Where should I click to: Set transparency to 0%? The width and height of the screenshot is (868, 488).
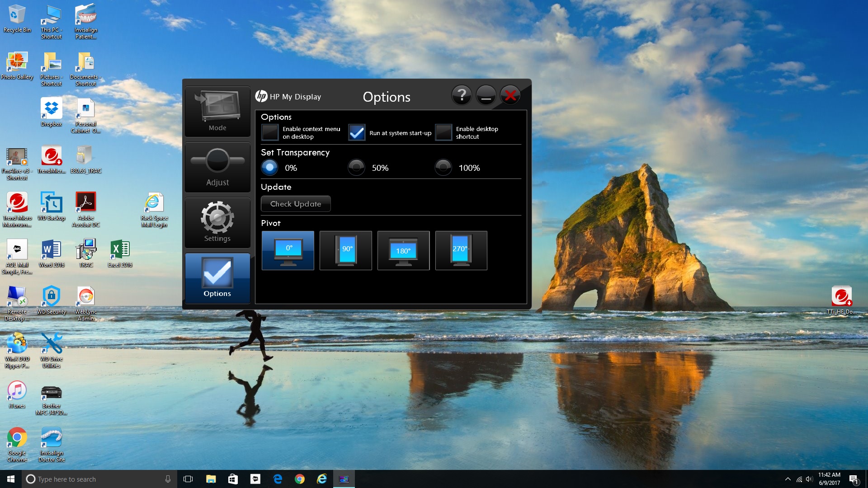pyautogui.click(x=269, y=168)
